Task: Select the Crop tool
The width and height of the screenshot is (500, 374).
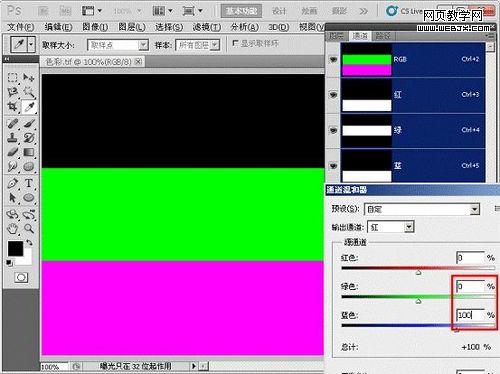Action: tap(13, 107)
